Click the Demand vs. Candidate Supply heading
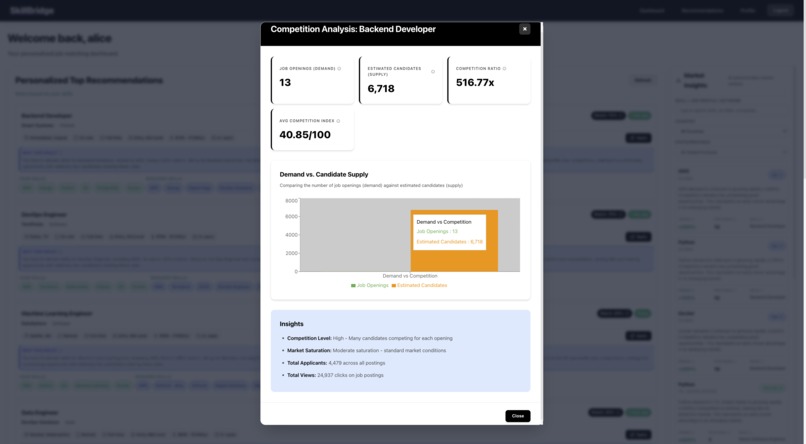Image resolution: width=806 pixels, height=444 pixels. coord(324,174)
